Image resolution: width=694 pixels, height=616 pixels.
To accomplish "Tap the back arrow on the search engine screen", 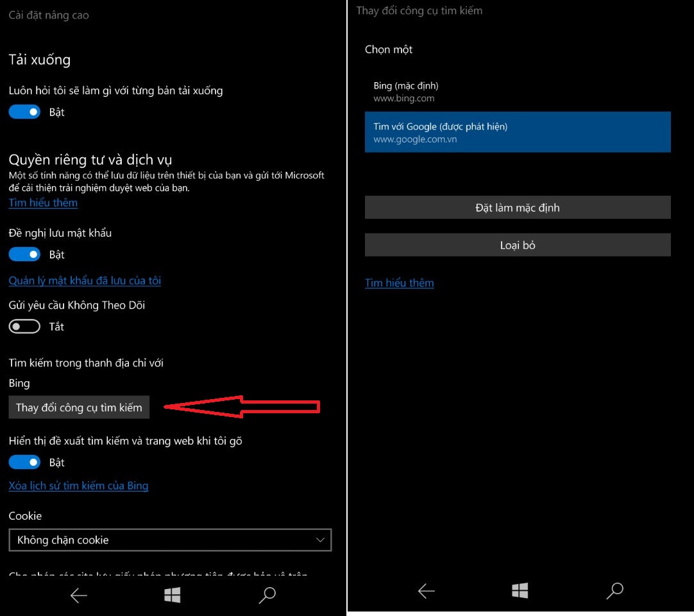I will click(427, 591).
